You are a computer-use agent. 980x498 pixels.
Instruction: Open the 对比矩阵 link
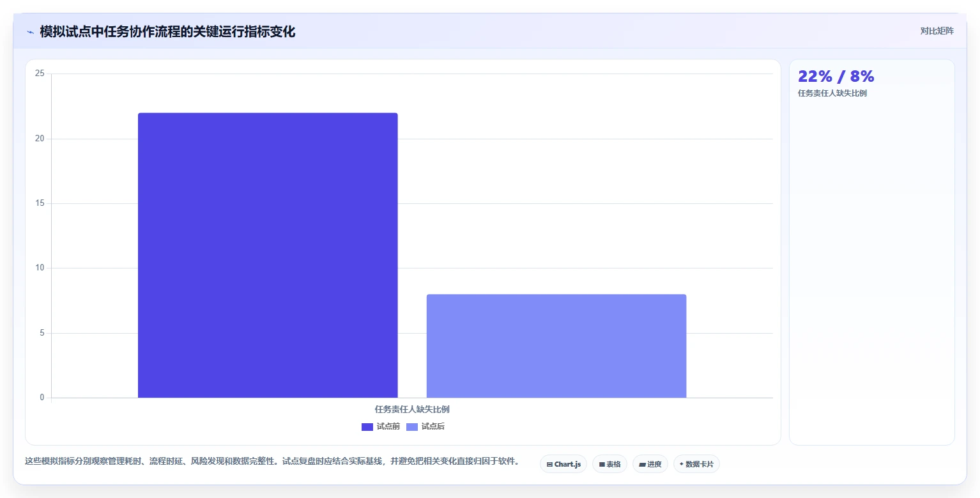pyautogui.click(x=937, y=31)
